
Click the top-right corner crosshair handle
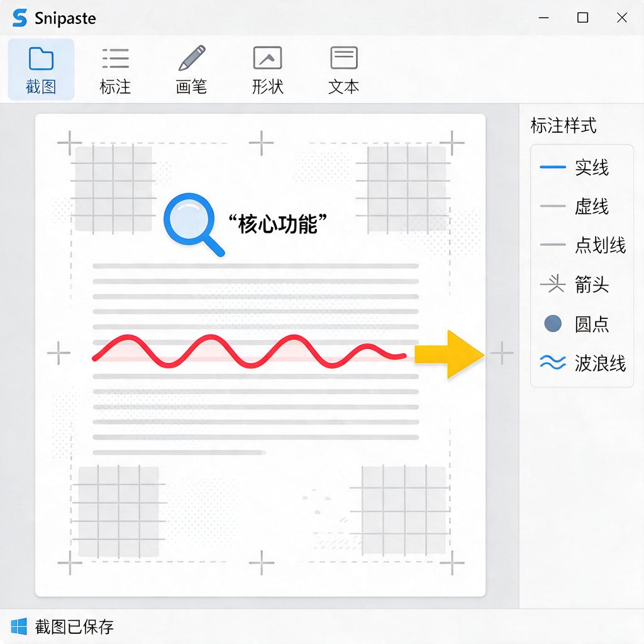click(452, 143)
